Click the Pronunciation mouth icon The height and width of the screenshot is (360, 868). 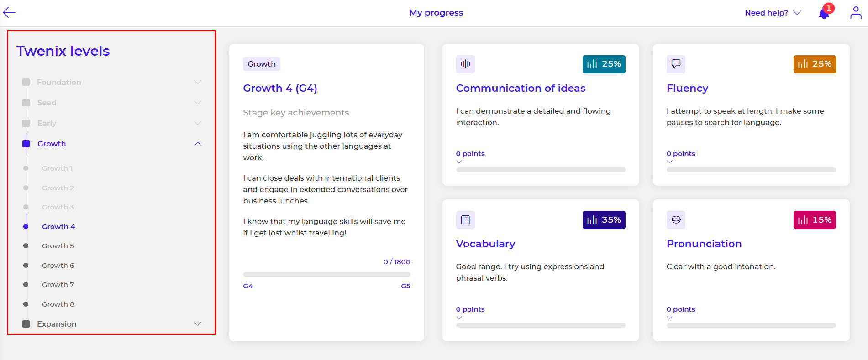point(676,220)
